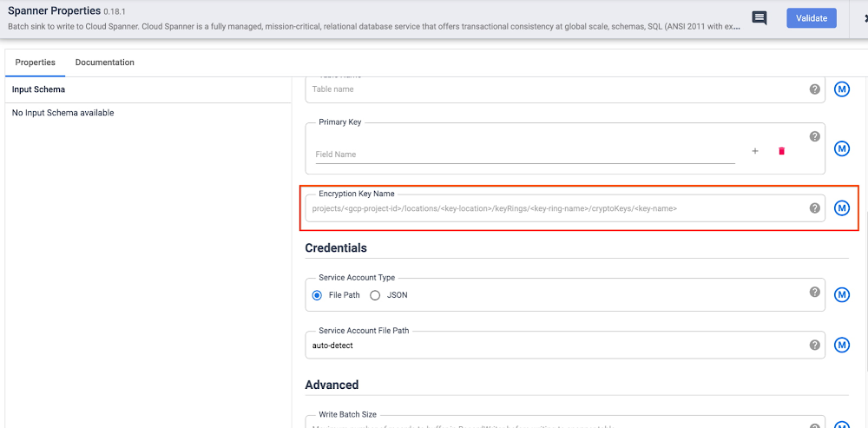Image resolution: width=868 pixels, height=428 pixels.
Task: Click the Table name input field
Action: pos(556,89)
